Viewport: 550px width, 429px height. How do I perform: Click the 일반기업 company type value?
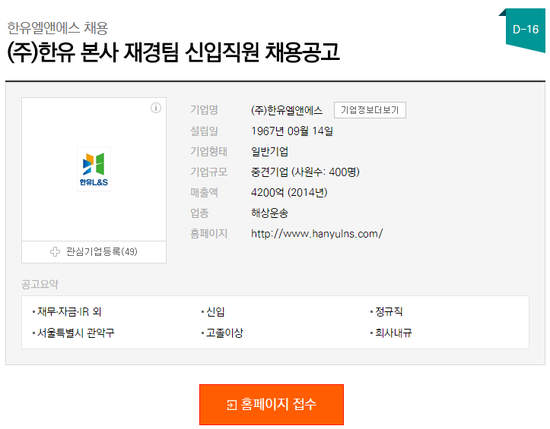(x=269, y=152)
